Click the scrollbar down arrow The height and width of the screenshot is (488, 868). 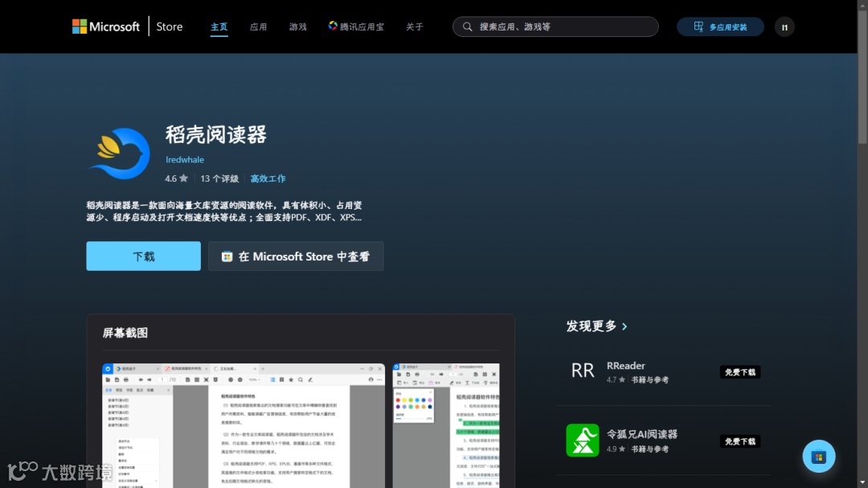pyautogui.click(x=862, y=482)
